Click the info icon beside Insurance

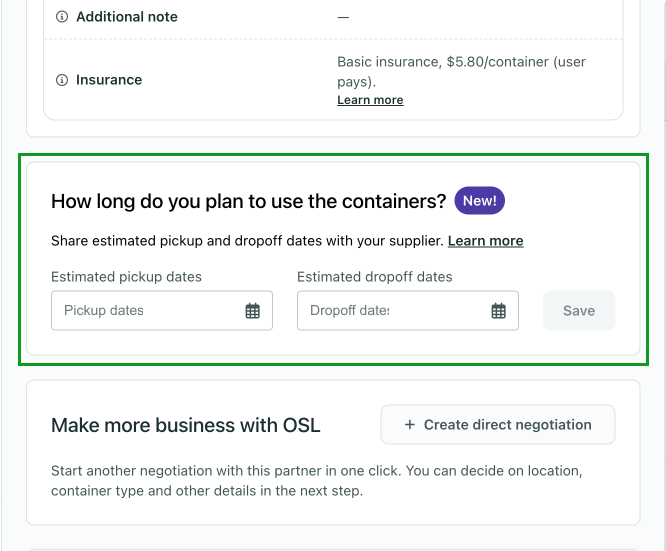(x=62, y=80)
